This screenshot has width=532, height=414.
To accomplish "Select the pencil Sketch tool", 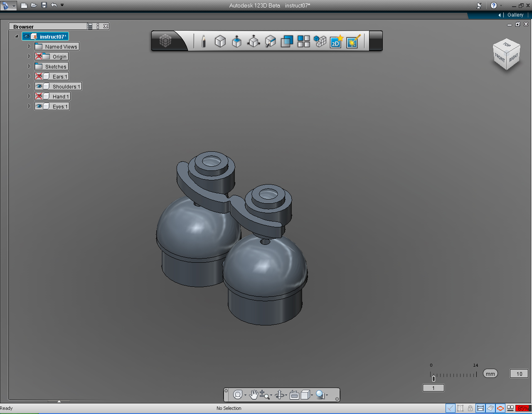I will (x=204, y=41).
